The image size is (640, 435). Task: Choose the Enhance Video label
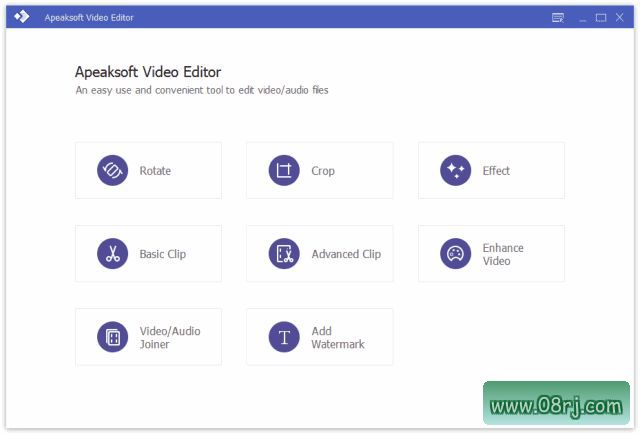[x=503, y=254]
